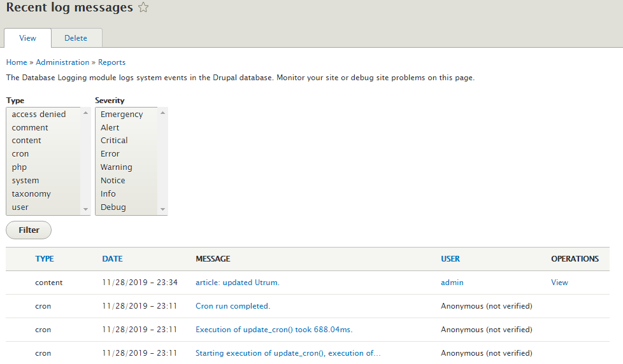Click down arrow of Type list scrollbar
623x364 pixels.
85,209
